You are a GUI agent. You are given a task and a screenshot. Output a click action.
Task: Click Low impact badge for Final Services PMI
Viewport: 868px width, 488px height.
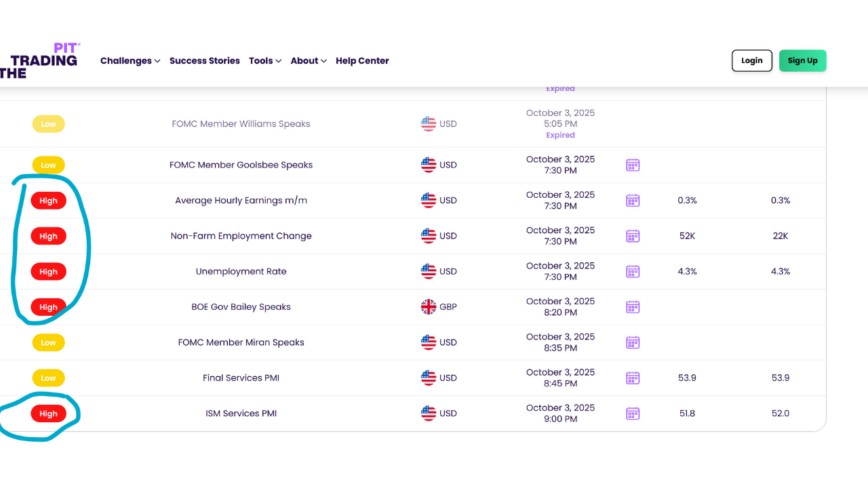[x=48, y=378]
